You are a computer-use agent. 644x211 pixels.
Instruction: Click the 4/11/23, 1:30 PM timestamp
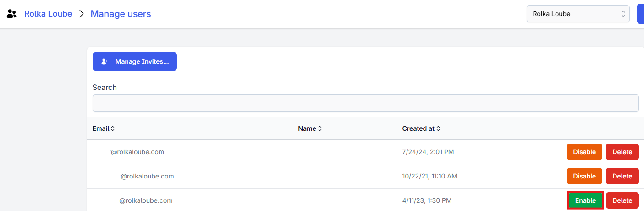click(x=427, y=200)
